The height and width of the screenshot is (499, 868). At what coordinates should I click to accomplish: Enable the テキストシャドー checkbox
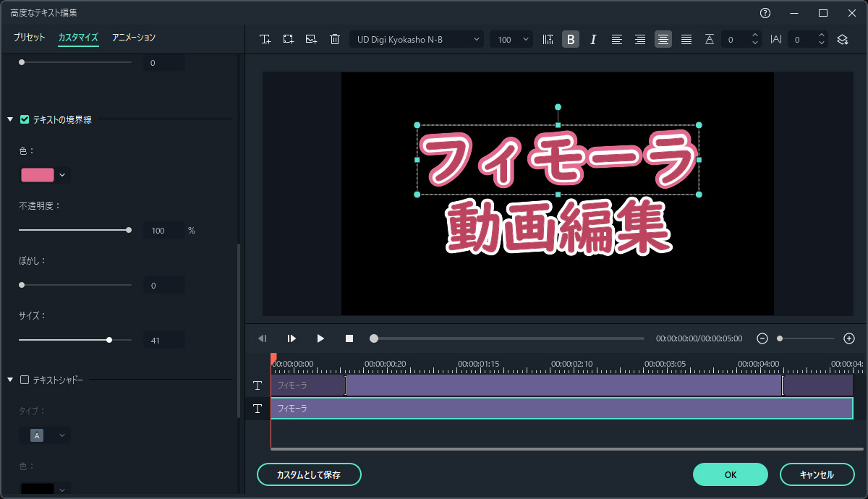pyautogui.click(x=25, y=380)
